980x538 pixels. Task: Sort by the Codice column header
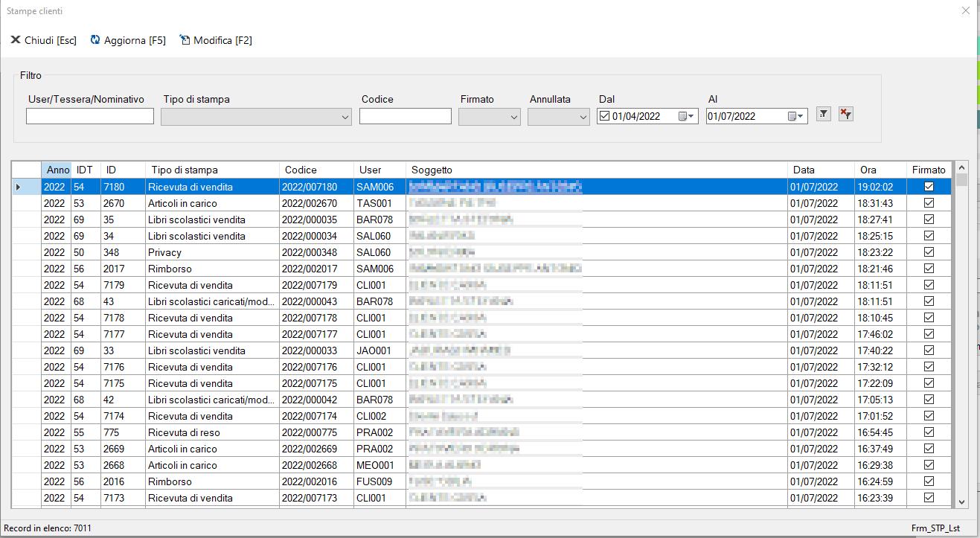(316, 170)
